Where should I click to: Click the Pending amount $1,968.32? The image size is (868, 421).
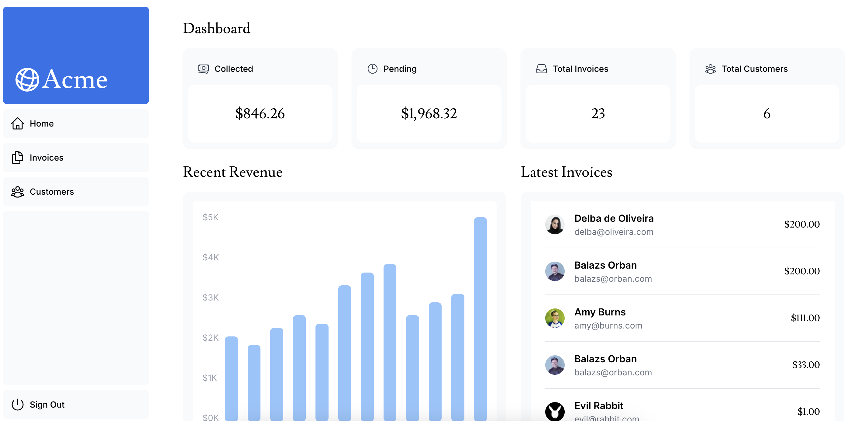pos(429,114)
